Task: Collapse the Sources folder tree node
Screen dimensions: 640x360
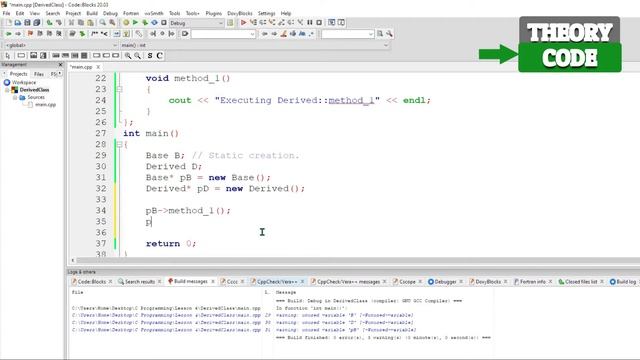Action: pyautogui.click(x=15, y=98)
